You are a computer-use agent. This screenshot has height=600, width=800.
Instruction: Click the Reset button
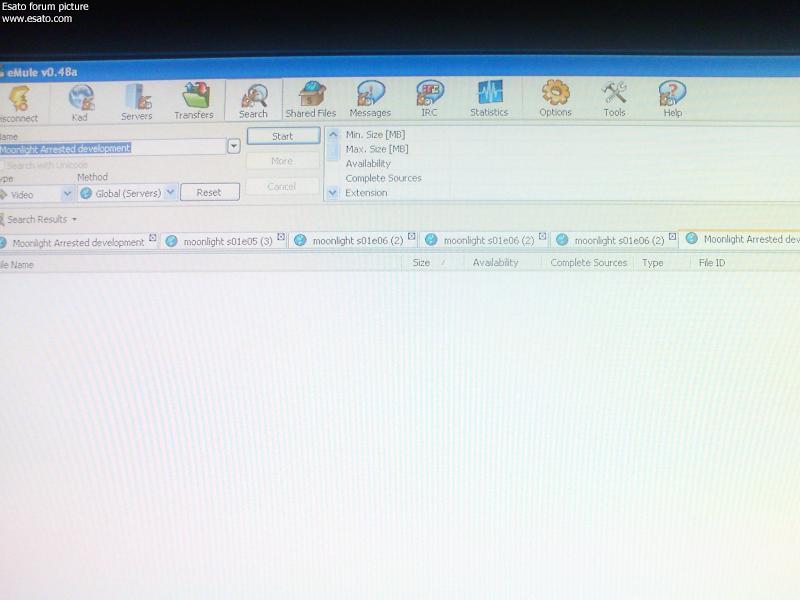[x=209, y=192]
